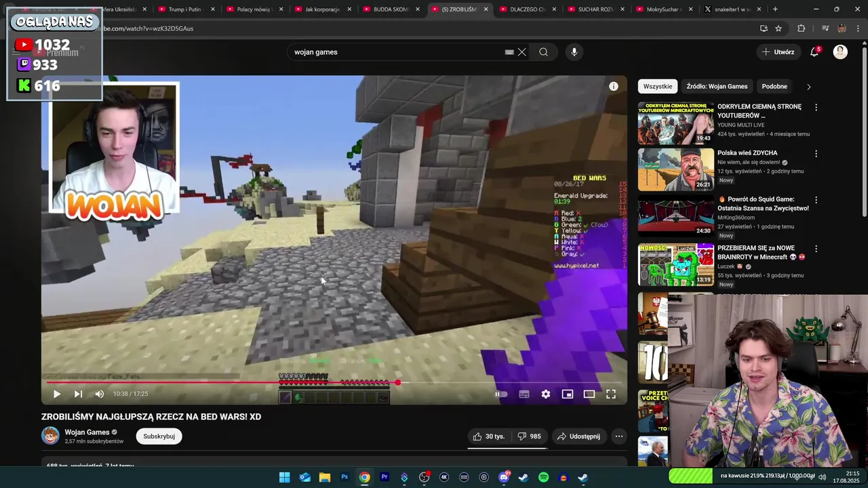Open Chrome profile avatar in toolbar
This screenshot has width=868, height=488.
[842, 28]
